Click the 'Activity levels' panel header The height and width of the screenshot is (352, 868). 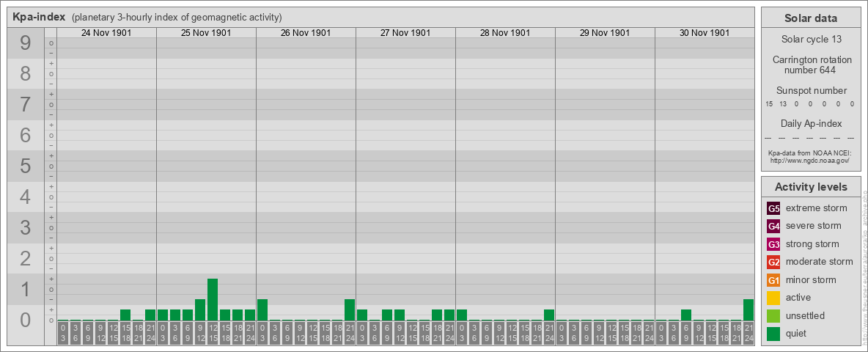click(x=811, y=187)
